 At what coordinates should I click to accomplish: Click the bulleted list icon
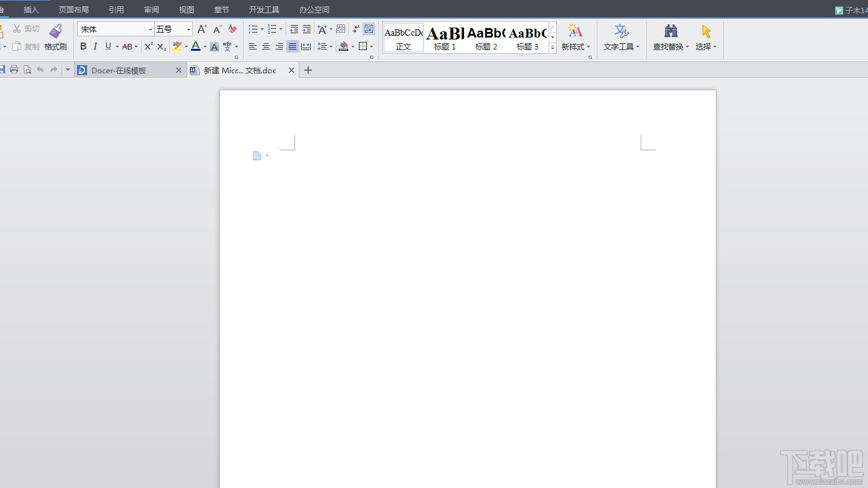(x=253, y=29)
